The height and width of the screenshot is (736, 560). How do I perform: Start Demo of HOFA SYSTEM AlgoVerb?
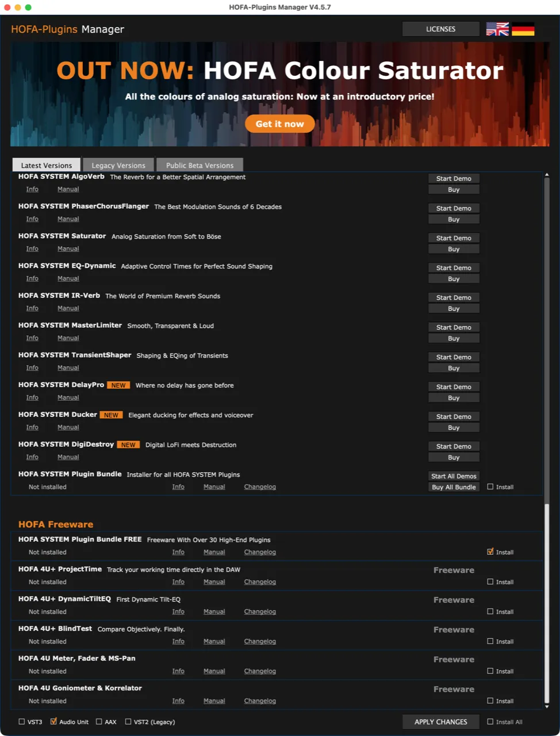454,178
